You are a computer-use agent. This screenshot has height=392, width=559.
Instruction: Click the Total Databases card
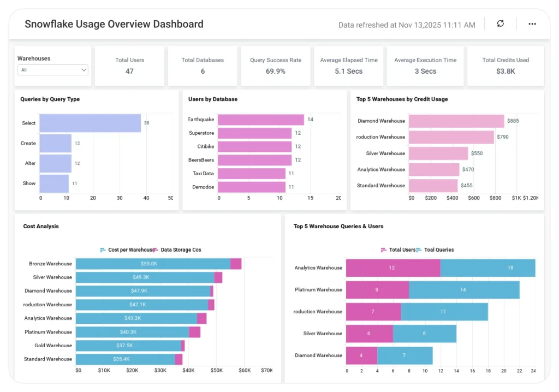click(x=203, y=66)
